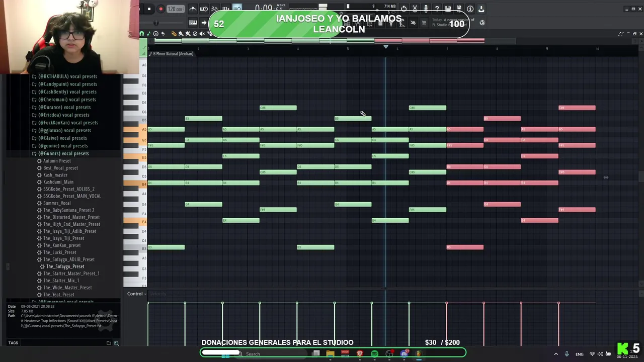Toggle the 3-2-1 countdown before recording

pos(215,9)
